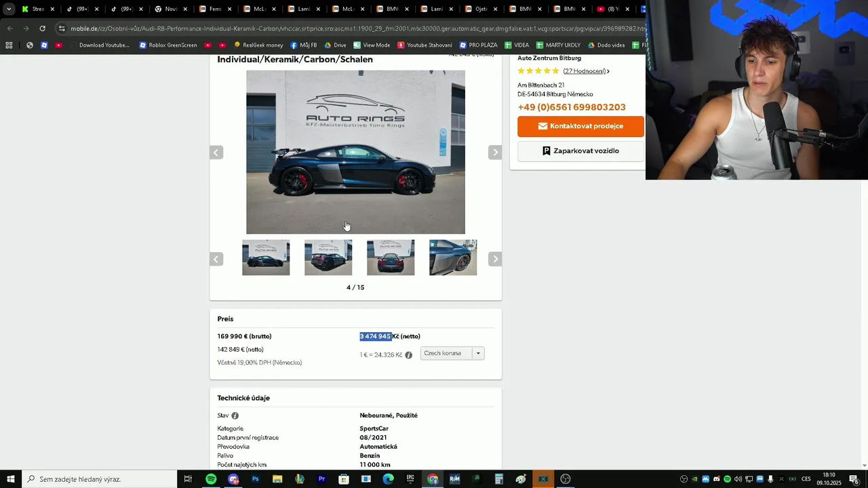This screenshot has width=868, height=488.
Task: Click Zaparkovat vozidlo button
Action: (x=580, y=151)
